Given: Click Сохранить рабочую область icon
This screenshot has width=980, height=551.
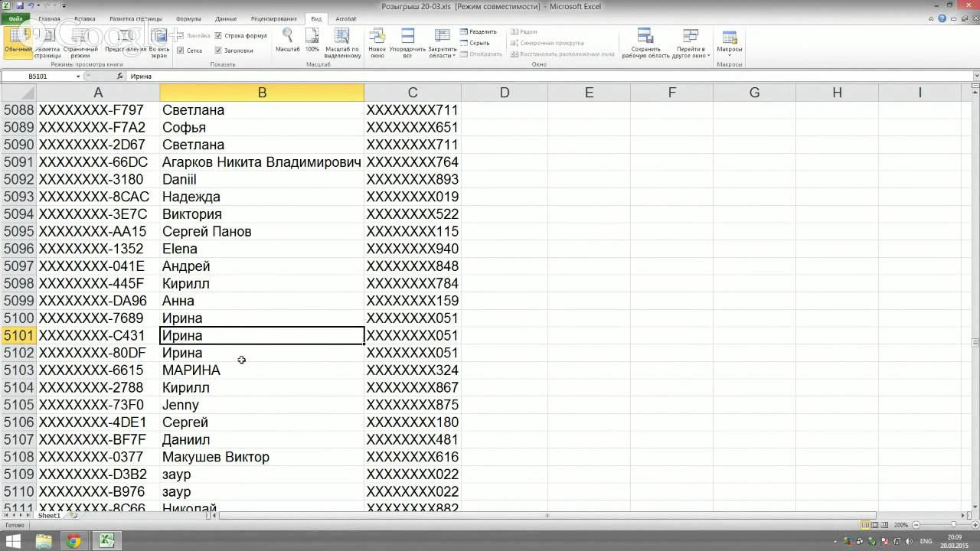Looking at the screenshot, I should point(645,42).
